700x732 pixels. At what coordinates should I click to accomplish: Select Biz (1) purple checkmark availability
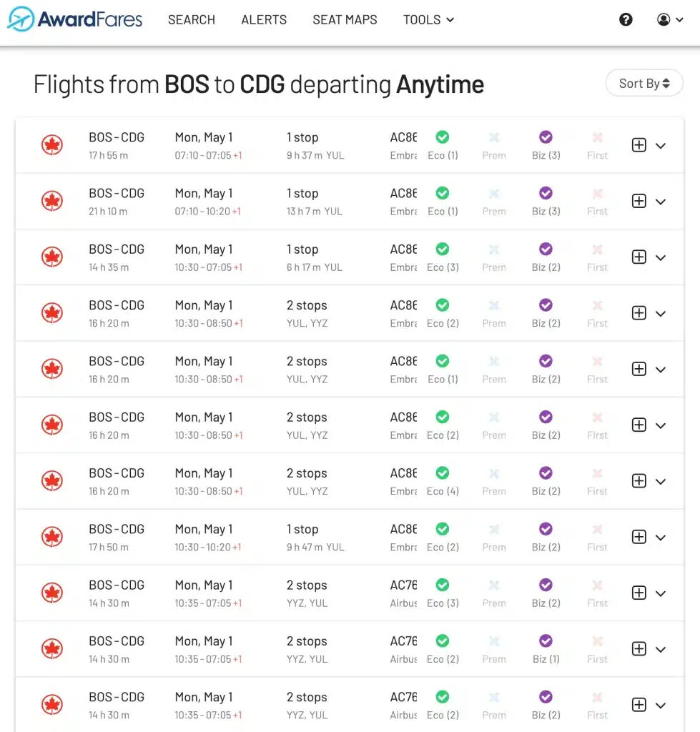[546, 641]
